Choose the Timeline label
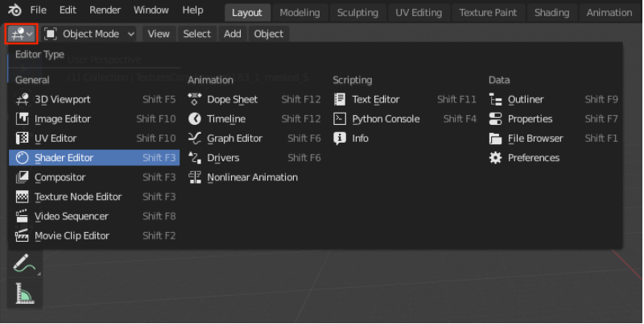Viewport: 644px width, 324px height. pos(226,118)
